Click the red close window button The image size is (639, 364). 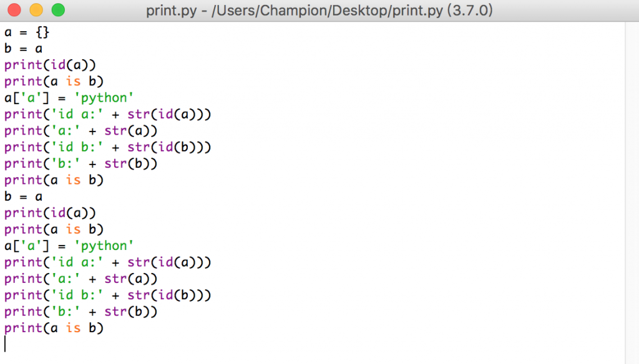click(x=14, y=10)
